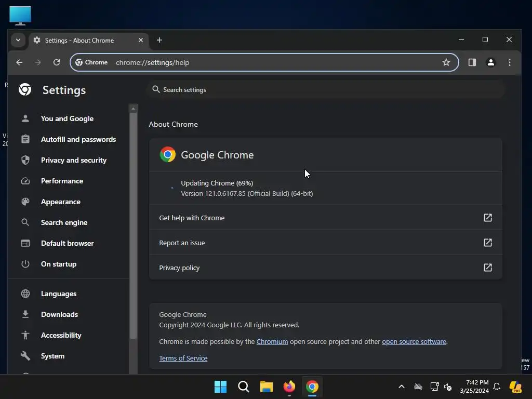532x399 pixels.
Task: Click the Search settings field
Action: click(x=326, y=89)
